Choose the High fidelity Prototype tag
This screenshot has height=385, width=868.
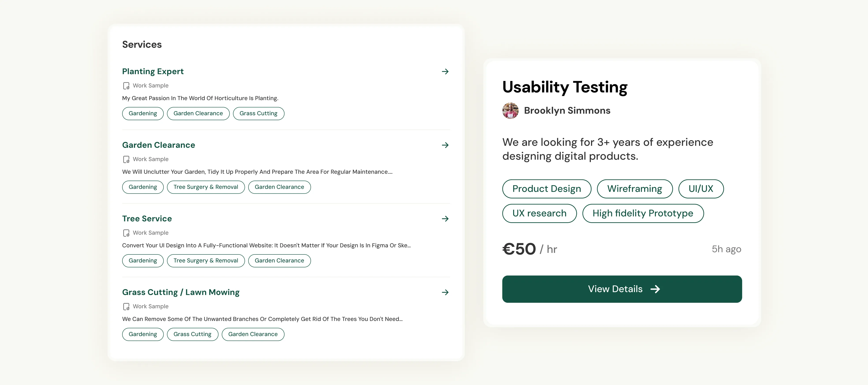643,213
